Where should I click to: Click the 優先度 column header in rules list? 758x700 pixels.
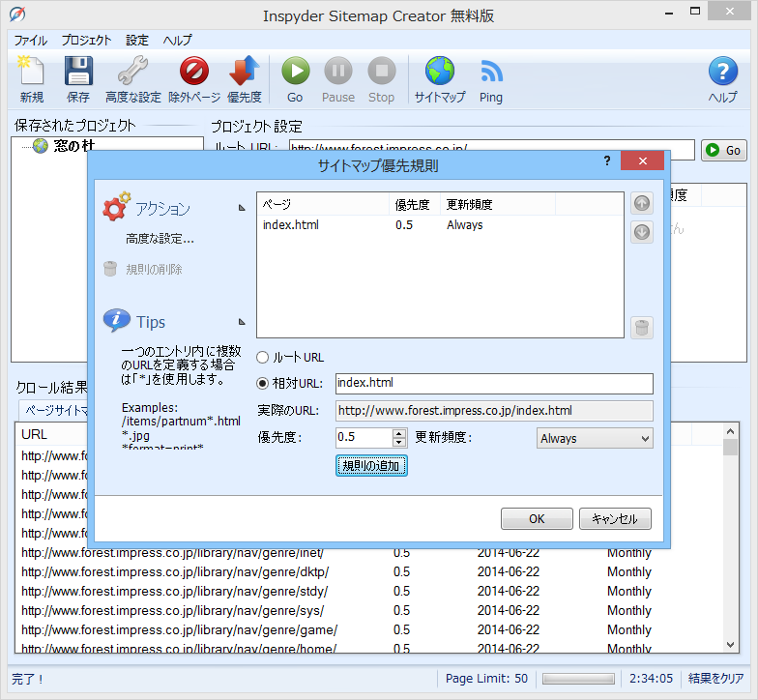point(415,205)
